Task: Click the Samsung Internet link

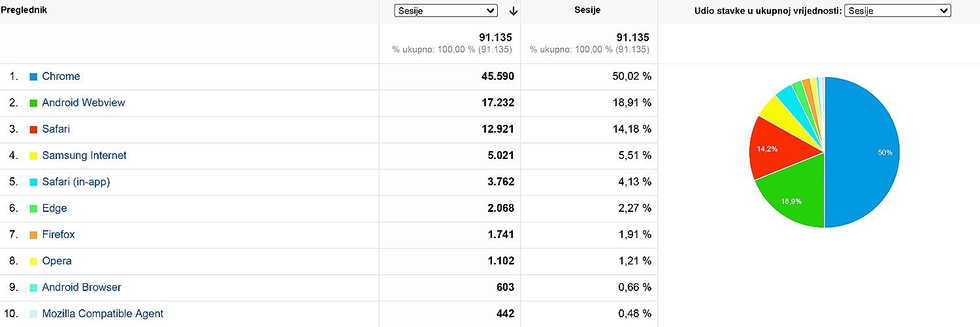Action: 84,156
